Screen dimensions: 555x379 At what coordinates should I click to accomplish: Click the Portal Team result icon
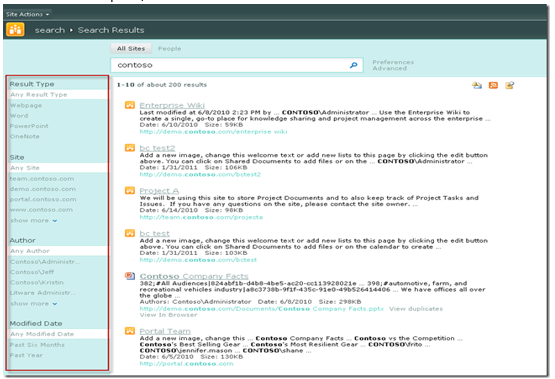[x=130, y=331]
